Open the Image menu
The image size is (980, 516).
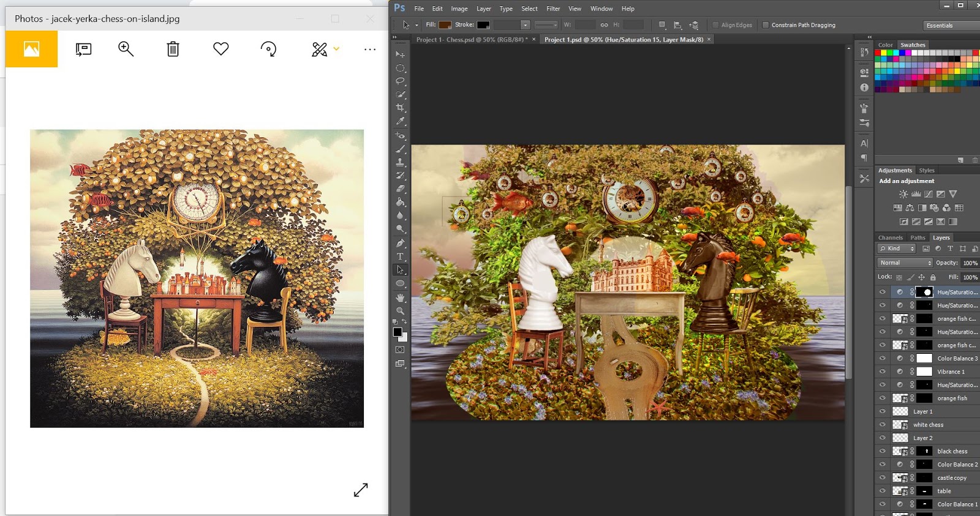click(459, 9)
